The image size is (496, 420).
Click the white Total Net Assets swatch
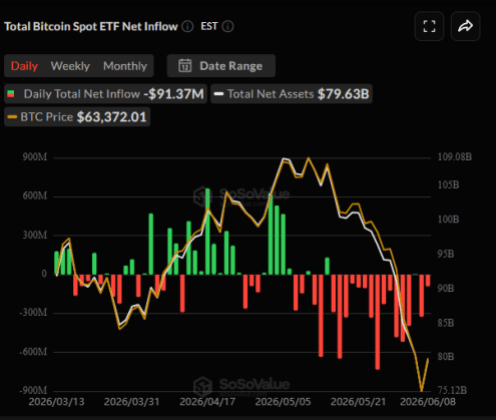[218, 94]
